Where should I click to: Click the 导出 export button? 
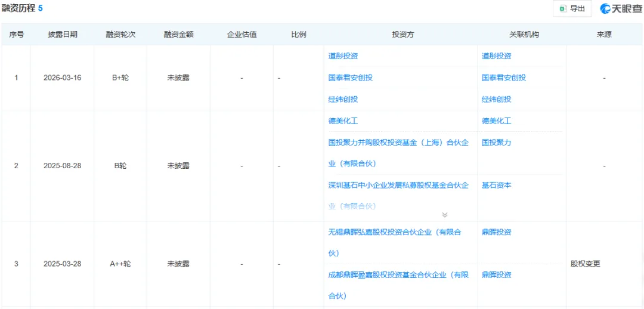572,8
